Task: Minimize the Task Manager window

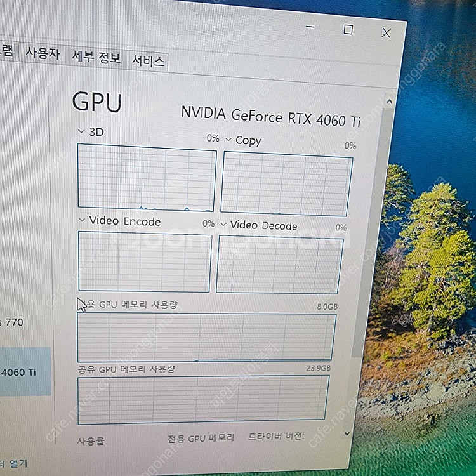Action: click(x=310, y=27)
